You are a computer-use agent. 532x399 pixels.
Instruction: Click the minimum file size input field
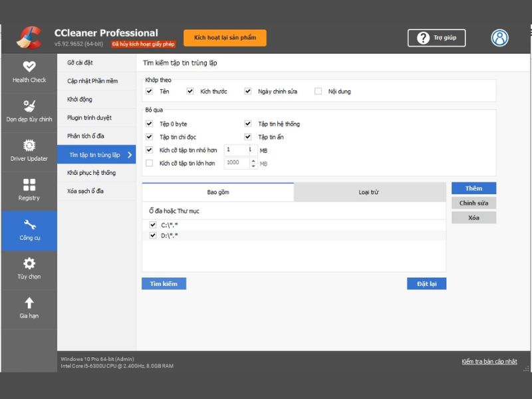[x=237, y=150]
